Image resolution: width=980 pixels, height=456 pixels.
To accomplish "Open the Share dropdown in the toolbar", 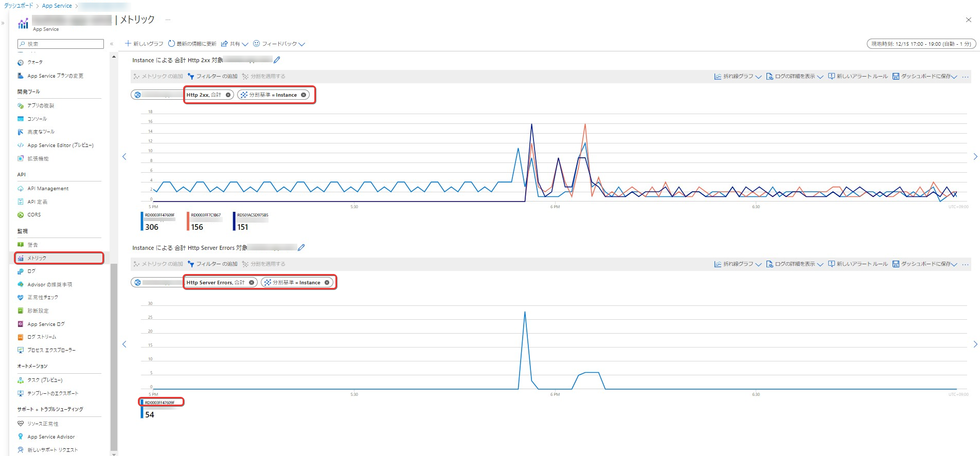I will 235,44.
